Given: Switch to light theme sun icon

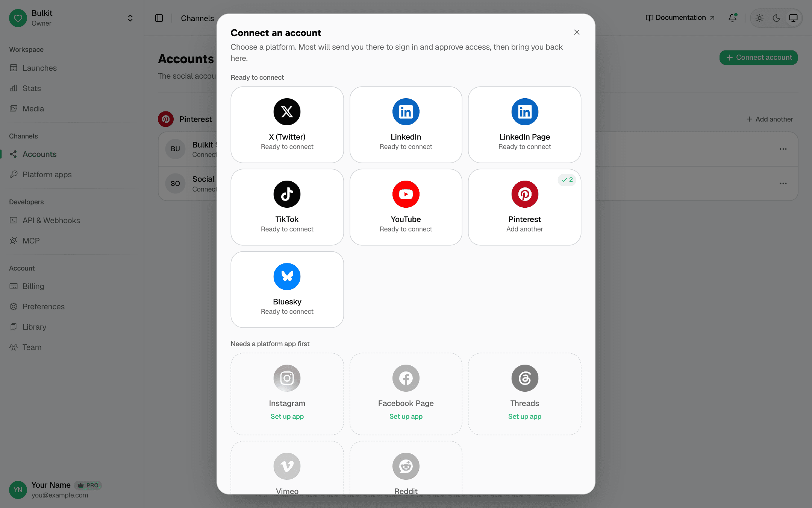Looking at the screenshot, I should (759, 18).
